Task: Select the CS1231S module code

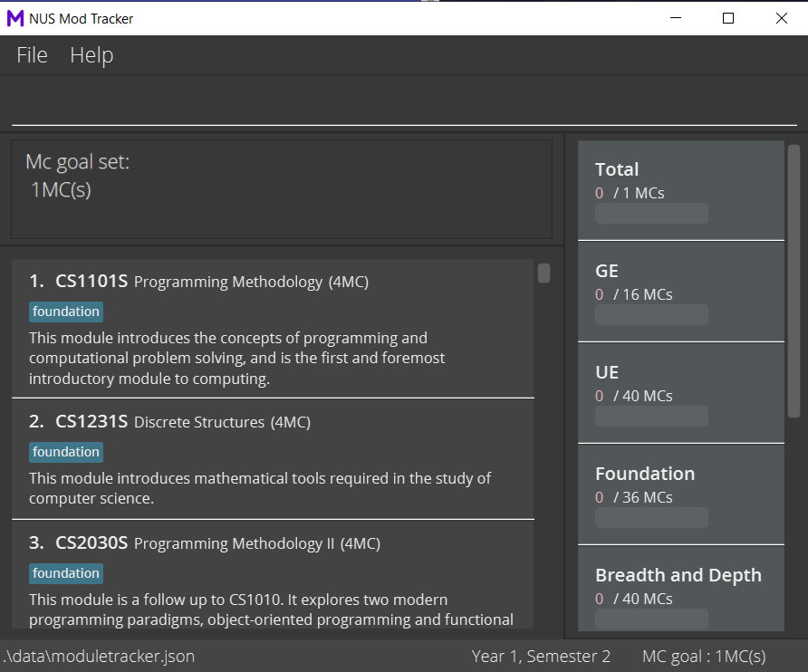Action: pos(91,421)
